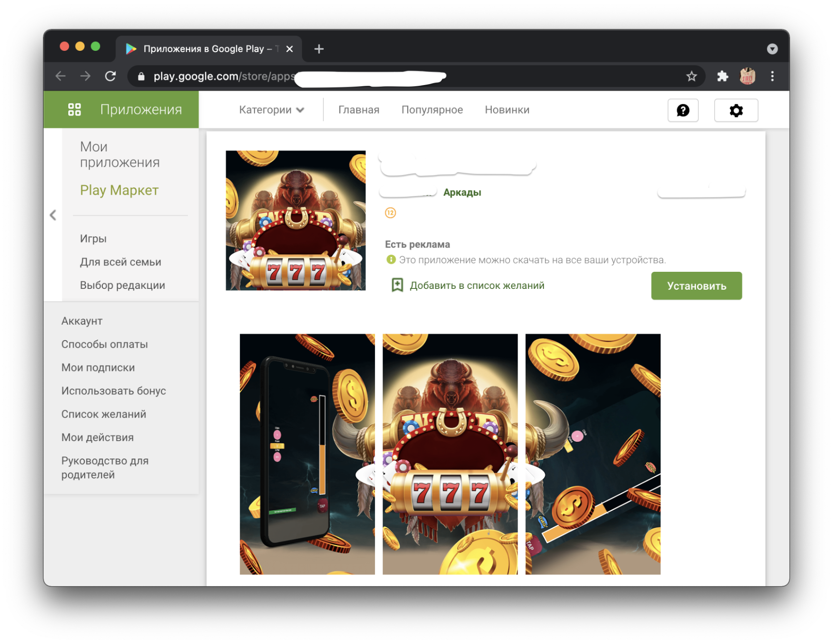Open the Аркады category link
The image size is (833, 644).
[462, 193]
